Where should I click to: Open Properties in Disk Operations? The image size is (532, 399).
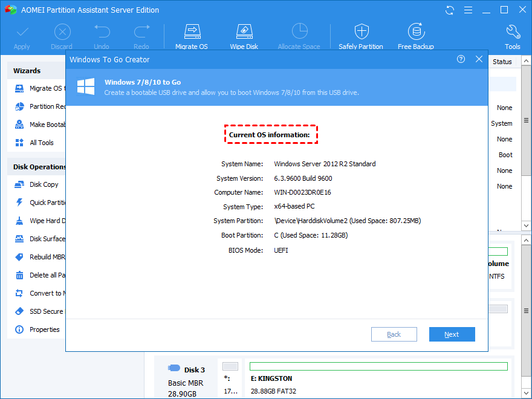(x=37, y=329)
